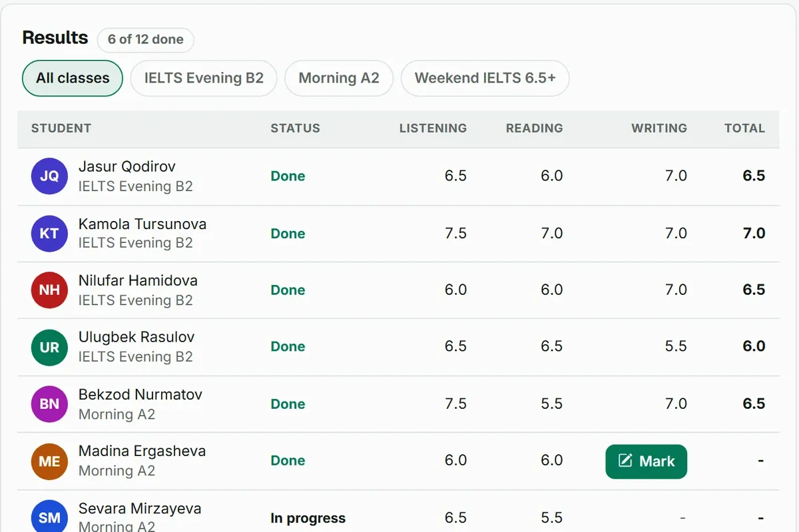Open ME avatar for Madina Ergasheva

click(49, 461)
